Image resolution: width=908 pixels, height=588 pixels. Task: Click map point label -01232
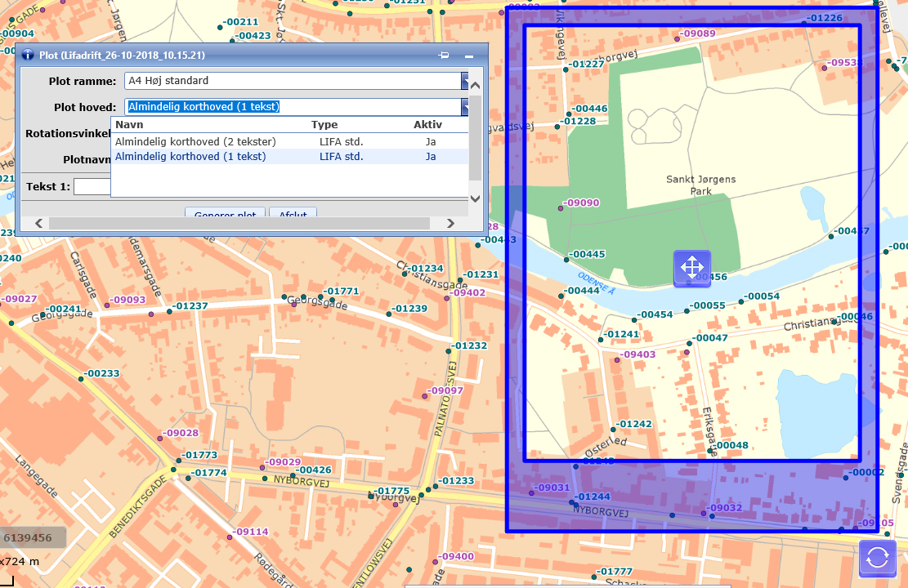click(470, 345)
